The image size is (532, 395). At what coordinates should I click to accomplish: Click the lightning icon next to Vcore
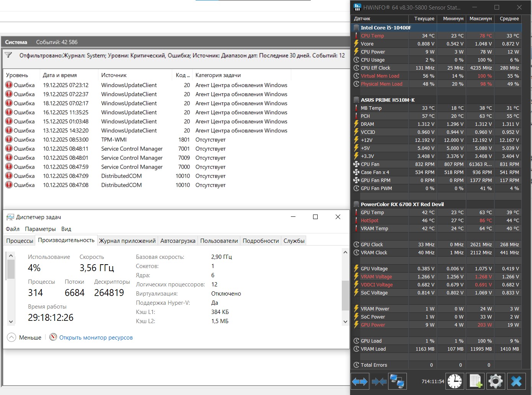click(356, 44)
